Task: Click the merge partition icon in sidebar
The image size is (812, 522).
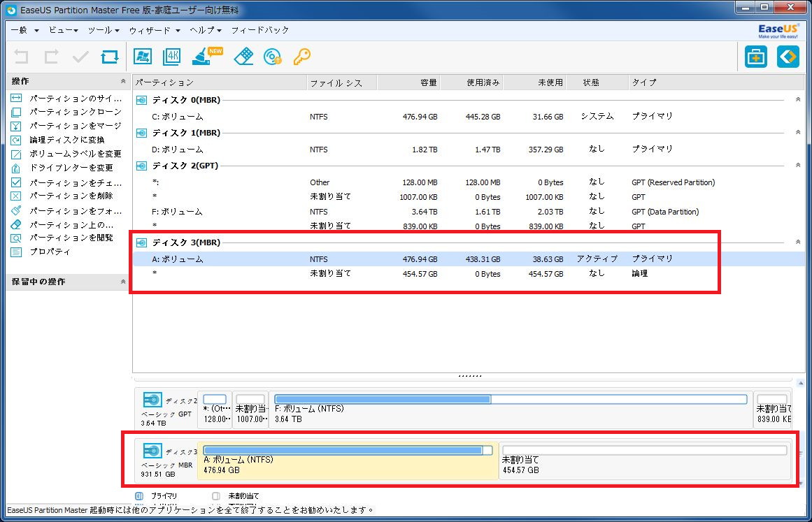Action: pyautogui.click(x=16, y=126)
